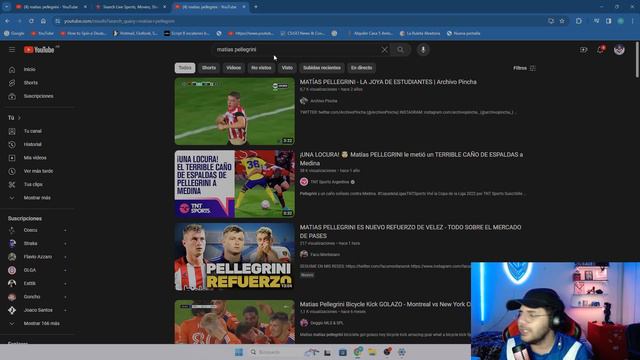Reload the page with the refresh icon
Screen dimensions: 640x360
click(31, 21)
